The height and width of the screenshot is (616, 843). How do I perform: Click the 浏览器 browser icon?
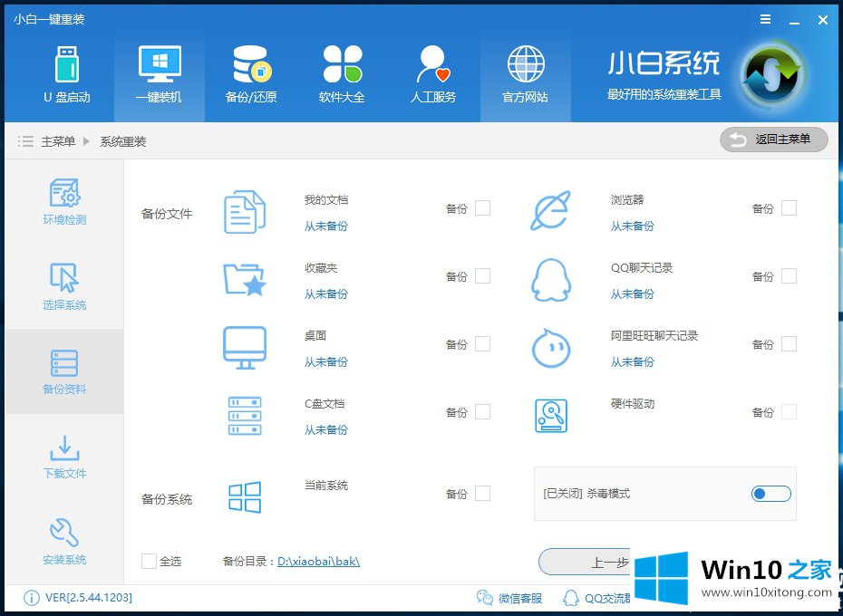point(550,211)
